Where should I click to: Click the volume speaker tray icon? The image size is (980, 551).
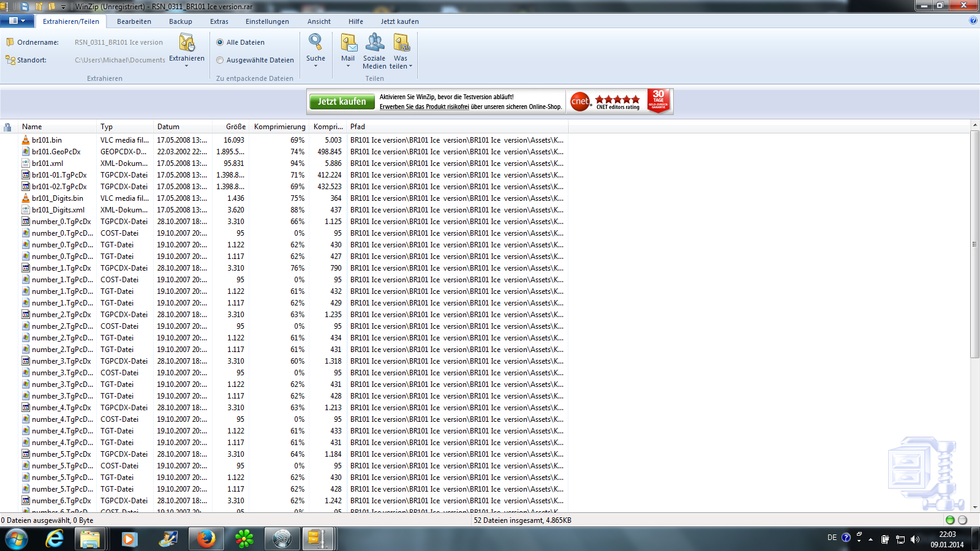(x=915, y=539)
